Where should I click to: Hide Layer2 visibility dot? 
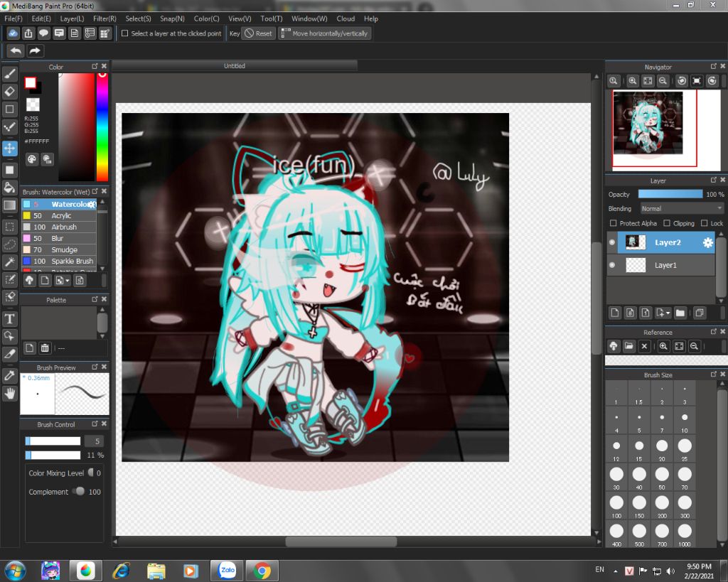pyautogui.click(x=612, y=242)
